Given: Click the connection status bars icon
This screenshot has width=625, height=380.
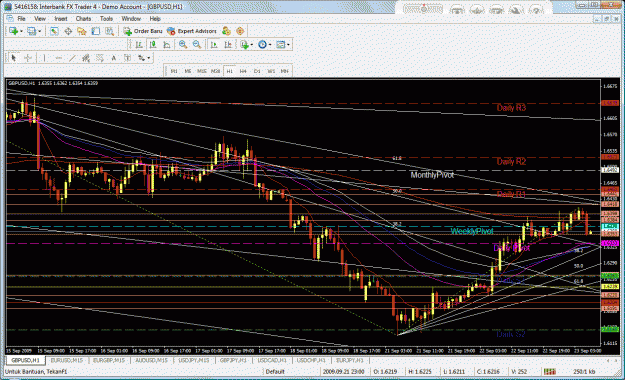Looking at the screenshot, I should (550, 372).
